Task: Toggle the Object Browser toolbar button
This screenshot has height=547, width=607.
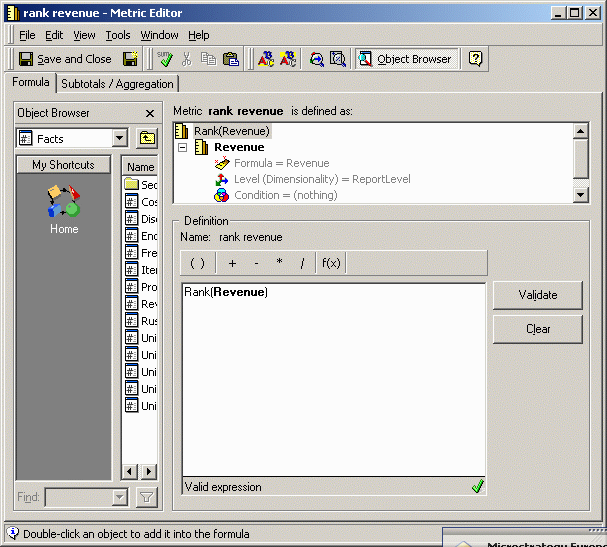Action: (x=406, y=59)
